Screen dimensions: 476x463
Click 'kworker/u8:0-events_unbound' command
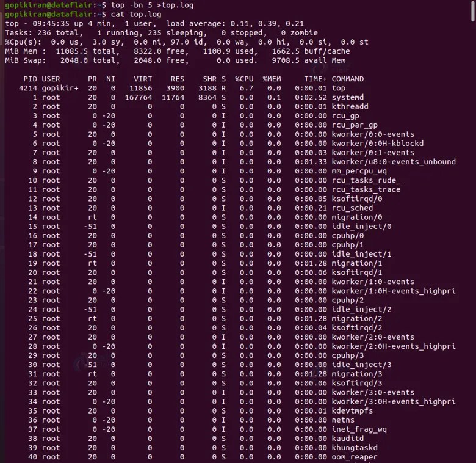[x=394, y=162]
